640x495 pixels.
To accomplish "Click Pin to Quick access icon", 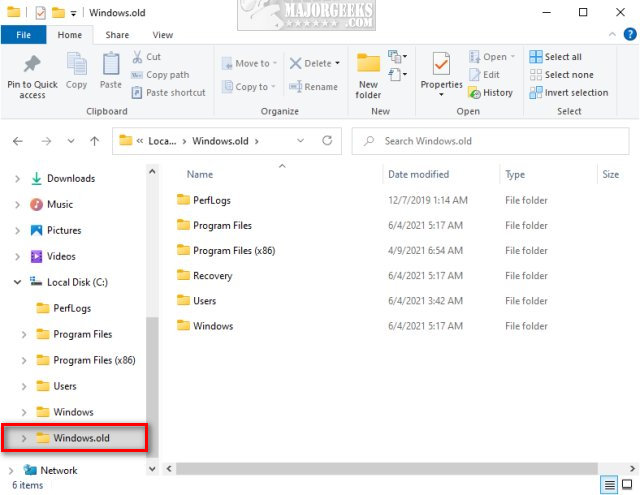I will tap(32, 64).
